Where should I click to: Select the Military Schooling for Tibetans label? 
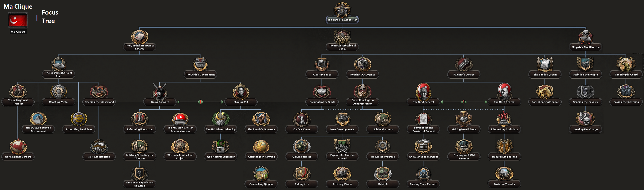point(140,157)
